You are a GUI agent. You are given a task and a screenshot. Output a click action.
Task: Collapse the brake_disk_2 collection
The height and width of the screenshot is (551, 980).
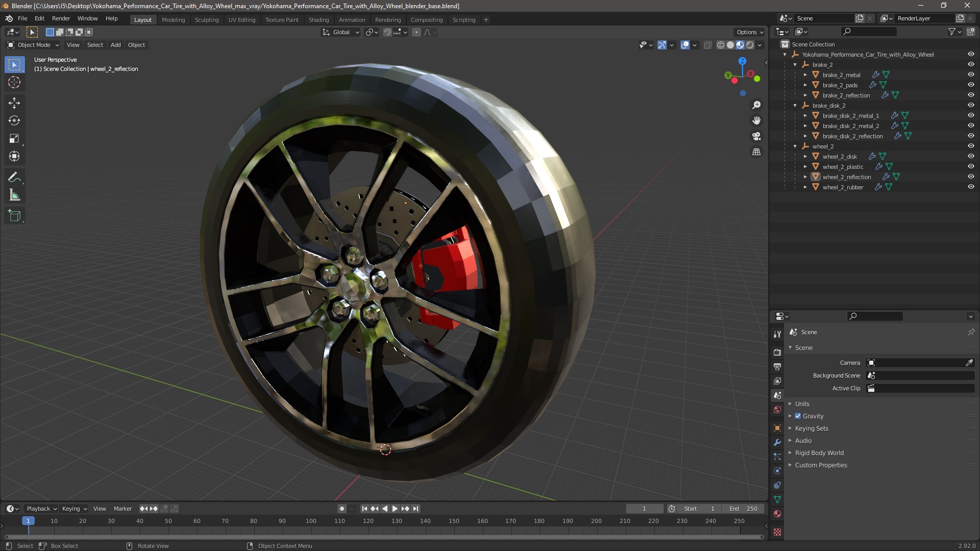click(795, 106)
